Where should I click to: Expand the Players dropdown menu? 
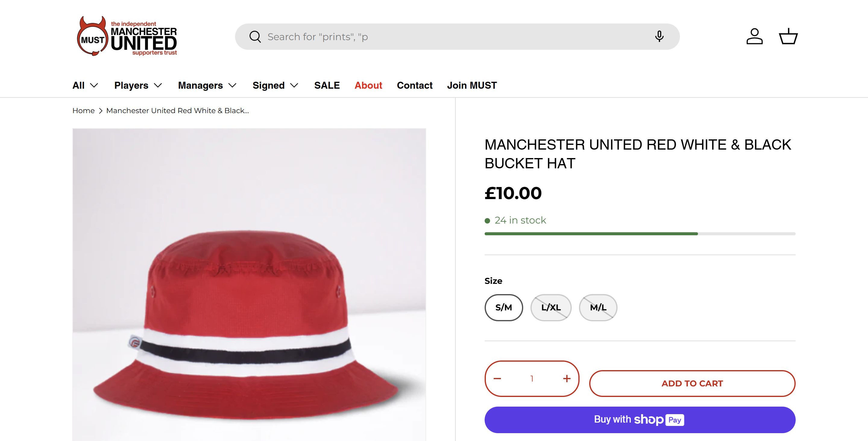point(138,85)
